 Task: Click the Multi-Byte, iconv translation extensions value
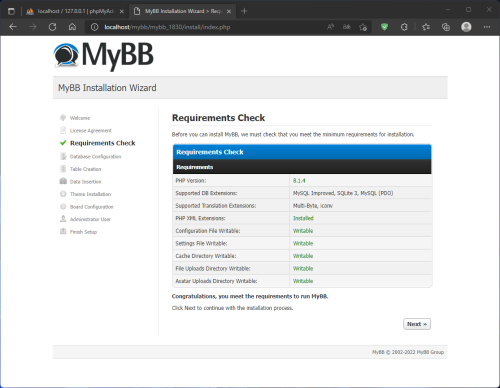pos(313,206)
